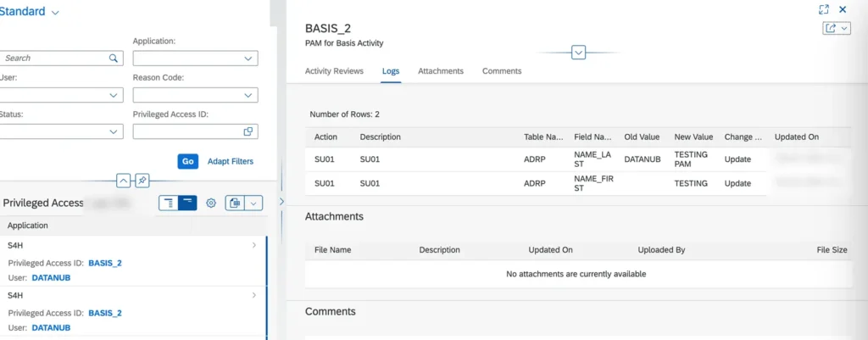Collapse the filter header section

[123, 181]
